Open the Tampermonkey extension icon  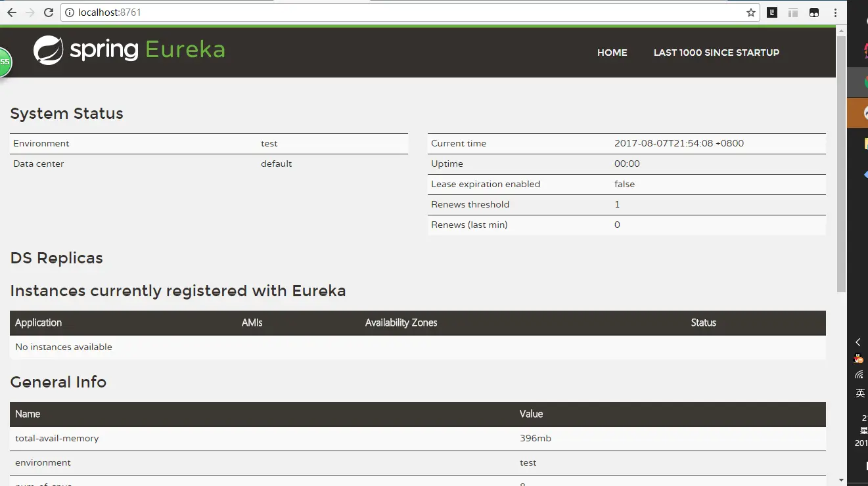(x=814, y=12)
